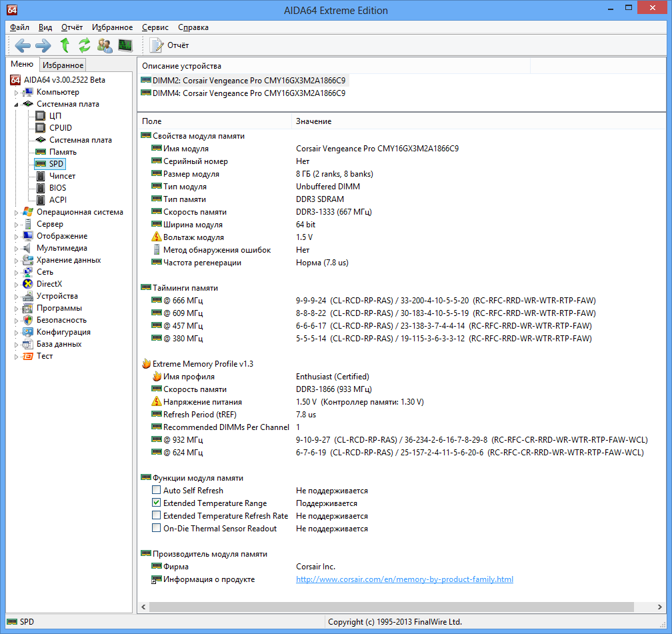Viewport: 672px width, 634px height.
Task: Click the DirectX yellow X icon
Action: [x=28, y=284]
